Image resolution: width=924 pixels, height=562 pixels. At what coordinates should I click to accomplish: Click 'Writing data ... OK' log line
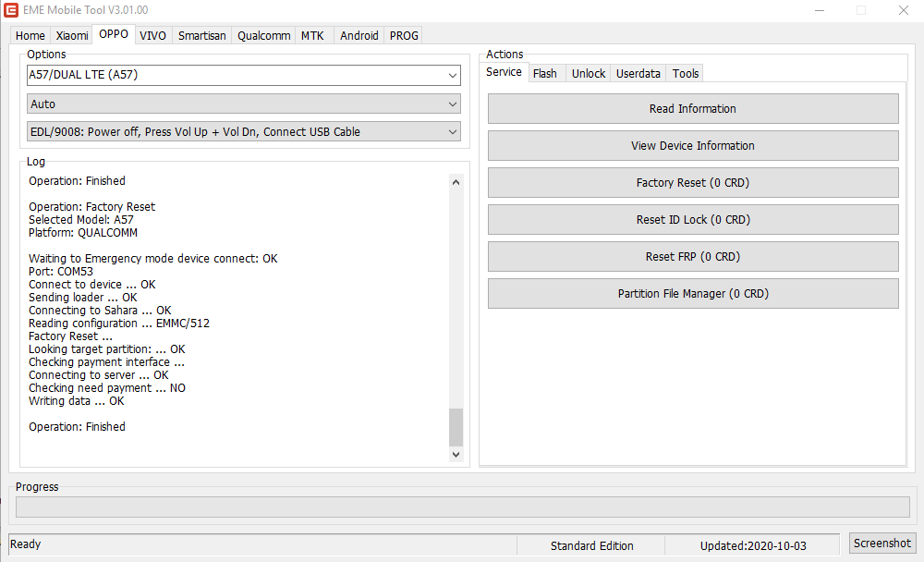[77, 401]
